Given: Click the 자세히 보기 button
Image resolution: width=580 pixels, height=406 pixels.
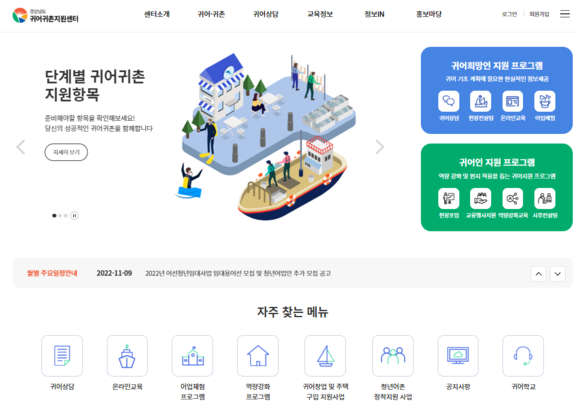Looking at the screenshot, I should (x=66, y=152).
